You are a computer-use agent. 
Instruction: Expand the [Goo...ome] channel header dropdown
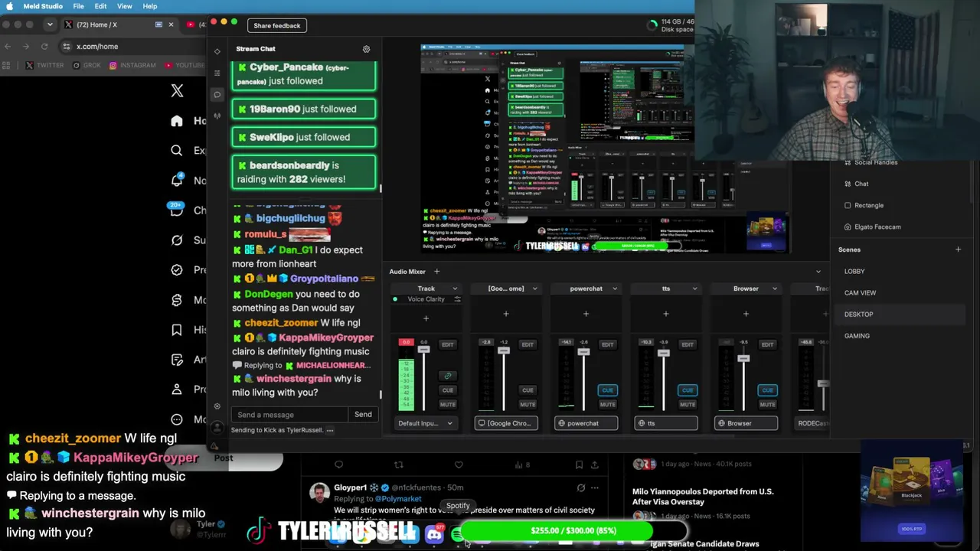tap(534, 289)
